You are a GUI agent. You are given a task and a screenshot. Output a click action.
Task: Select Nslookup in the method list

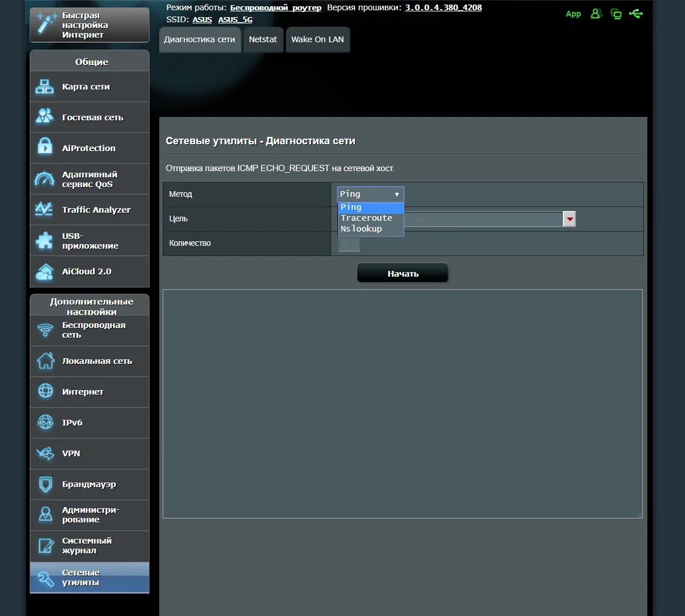click(370, 229)
